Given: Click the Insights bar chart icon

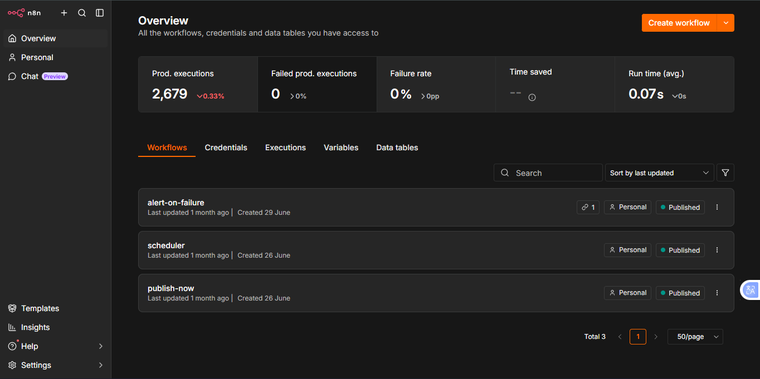Looking at the screenshot, I should point(13,327).
